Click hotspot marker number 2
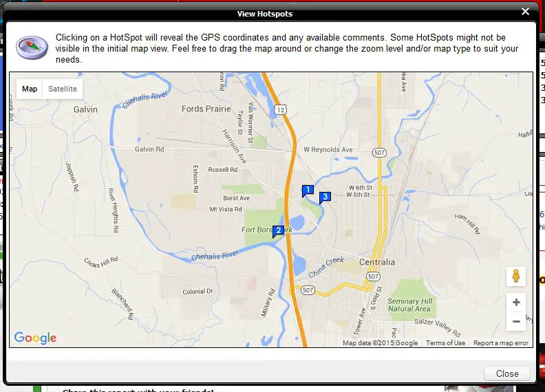Image resolution: width=545 pixels, height=392 pixels. pyautogui.click(x=278, y=230)
